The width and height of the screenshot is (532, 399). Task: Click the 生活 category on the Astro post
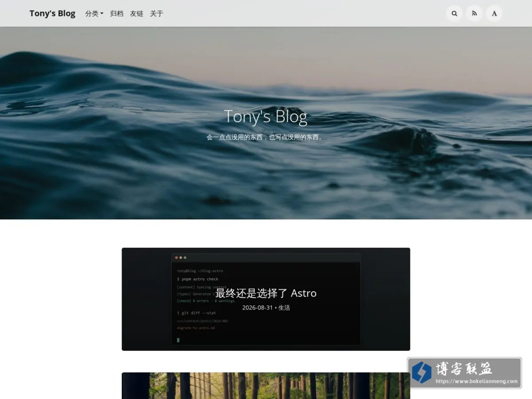284,308
